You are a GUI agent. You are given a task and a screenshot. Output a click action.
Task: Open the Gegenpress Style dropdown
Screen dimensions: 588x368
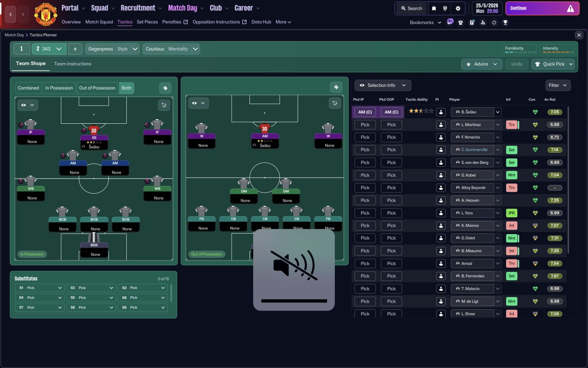coord(113,49)
